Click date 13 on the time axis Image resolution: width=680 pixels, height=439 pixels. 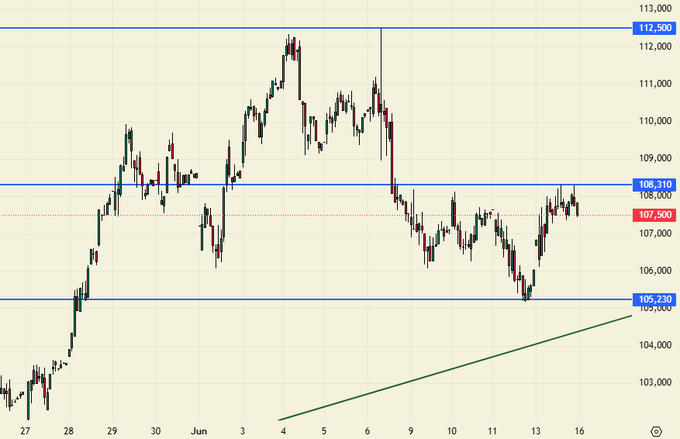click(537, 431)
